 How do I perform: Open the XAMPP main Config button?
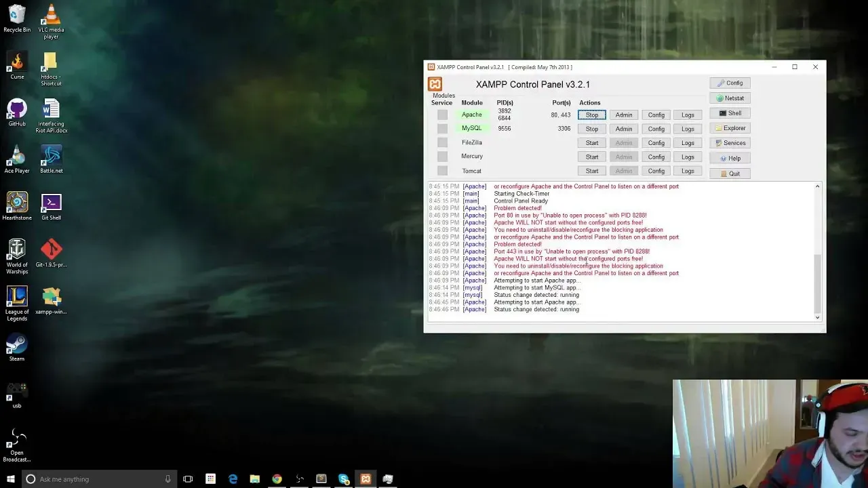730,83
